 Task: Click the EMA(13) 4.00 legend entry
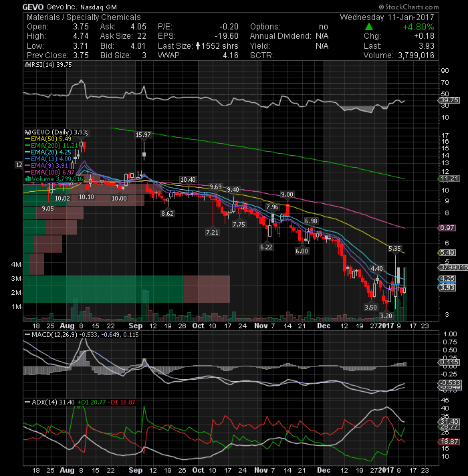[x=51, y=159]
